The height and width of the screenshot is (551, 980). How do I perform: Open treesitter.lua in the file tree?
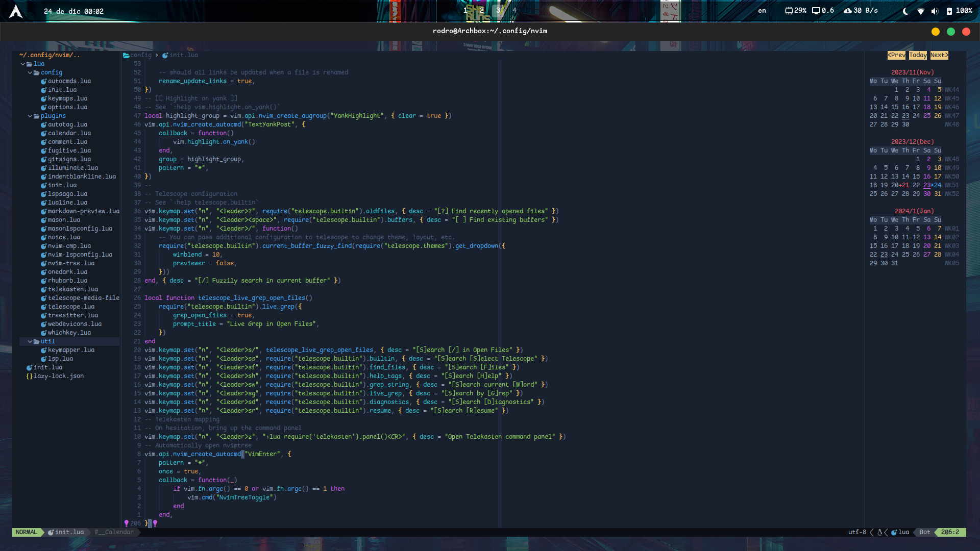click(73, 315)
